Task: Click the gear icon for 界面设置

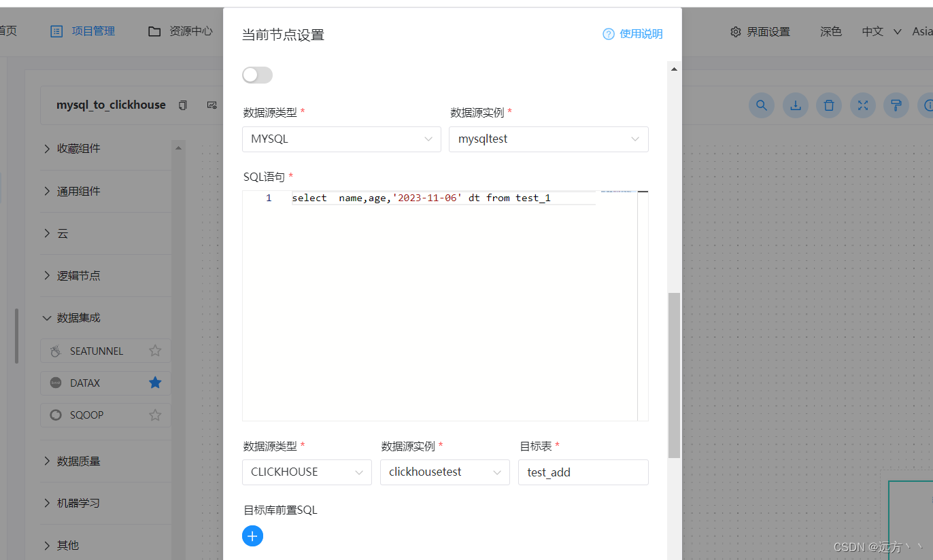Action: pyautogui.click(x=735, y=32)
